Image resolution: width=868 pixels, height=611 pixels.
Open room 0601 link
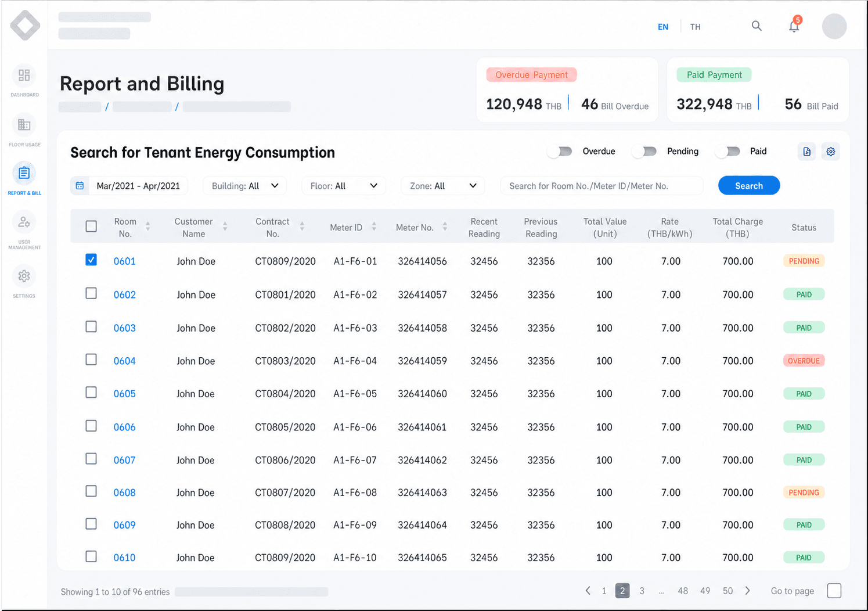coord(125,261)
